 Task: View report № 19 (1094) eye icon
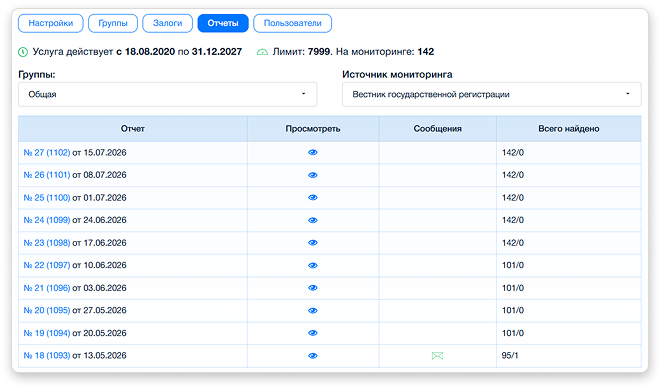(313, 333)
